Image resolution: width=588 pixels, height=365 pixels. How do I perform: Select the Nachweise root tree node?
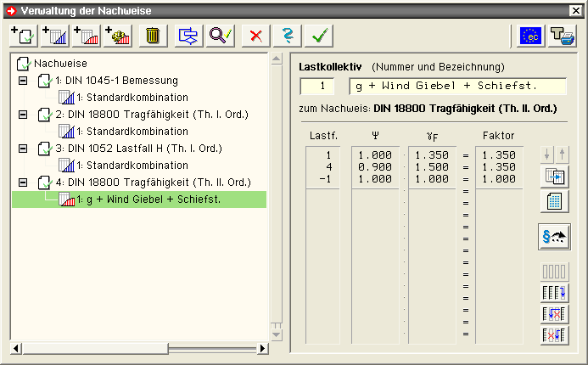(59, 64)
